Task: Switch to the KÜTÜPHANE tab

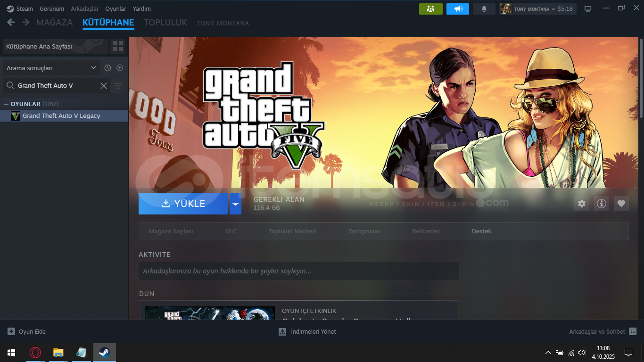Action: pos(108,23)
